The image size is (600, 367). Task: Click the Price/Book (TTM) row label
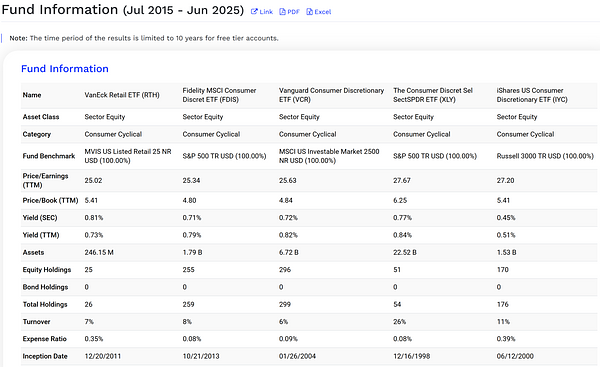pyautogui.click(x=50, y=200)
